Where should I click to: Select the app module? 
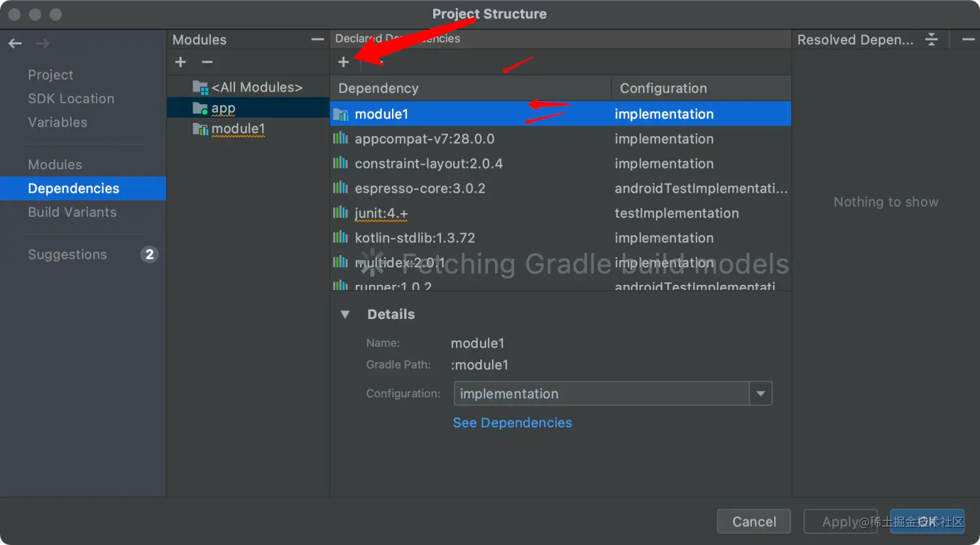pos(248,108)
